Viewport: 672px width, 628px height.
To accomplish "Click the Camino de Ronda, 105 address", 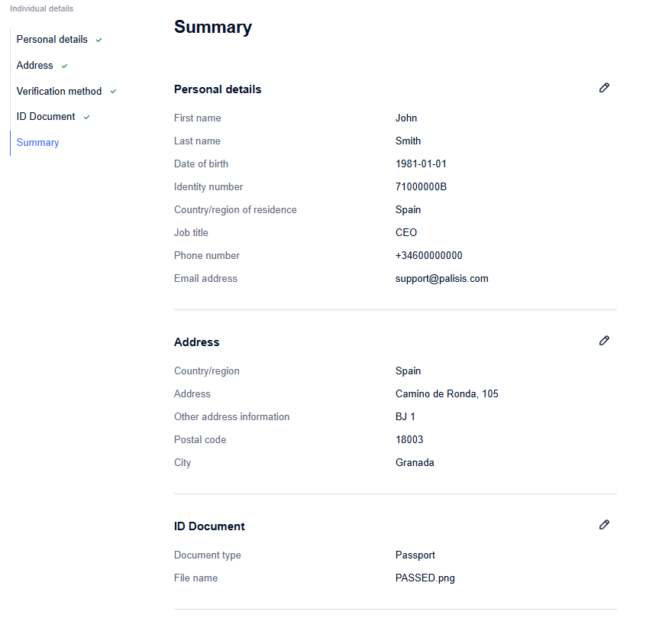I will click(x=447, y=394).
